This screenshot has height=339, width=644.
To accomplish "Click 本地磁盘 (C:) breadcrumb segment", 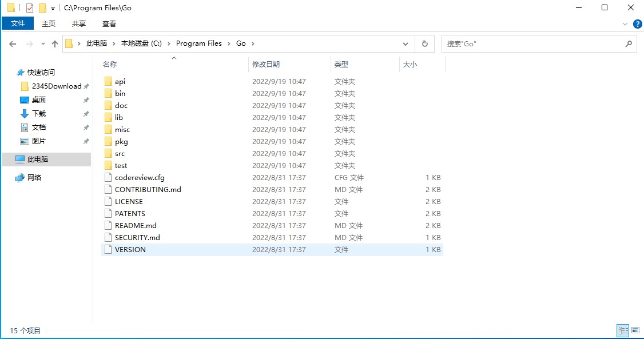I will 141,43.
